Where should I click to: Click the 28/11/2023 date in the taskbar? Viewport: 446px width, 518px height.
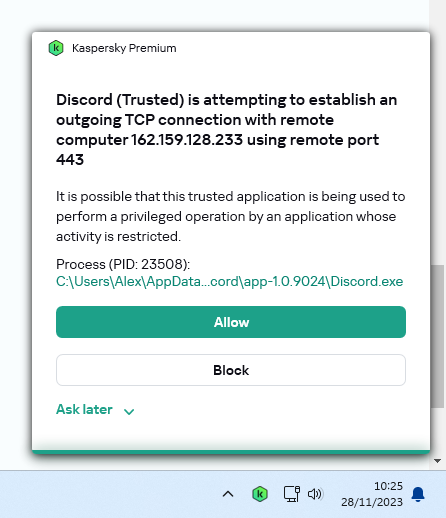point(372,502)
